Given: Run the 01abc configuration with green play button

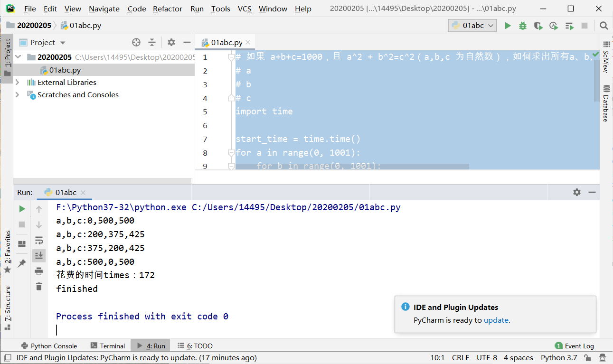Looking at the screenshot, I should coord(508,26).
